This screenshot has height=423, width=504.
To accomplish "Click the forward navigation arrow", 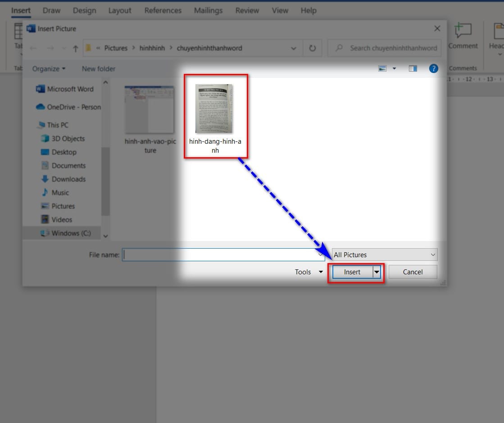I will pyautogui.click(x=50, y=48).
